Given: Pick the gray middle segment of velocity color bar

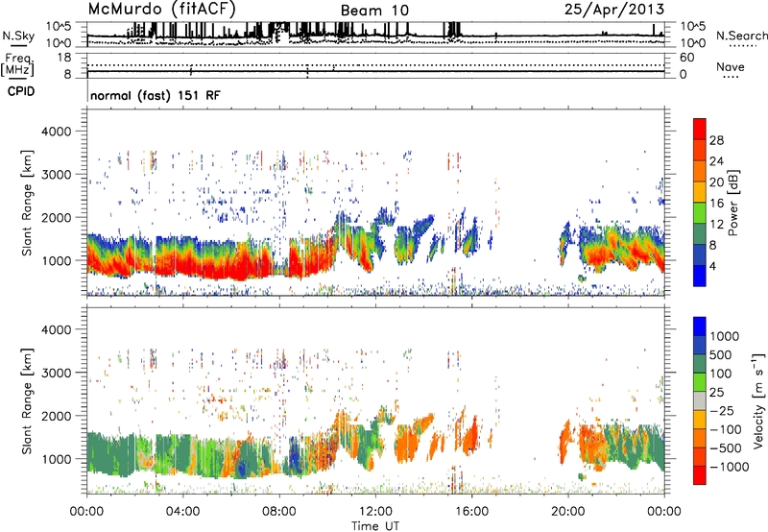Looking at the screenshot, I should (x=700, y=401).
